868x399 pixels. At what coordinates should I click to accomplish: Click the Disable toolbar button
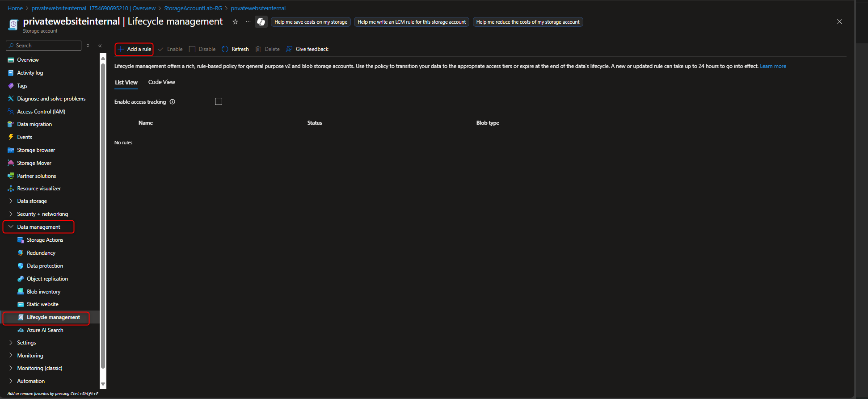point(202,49)
